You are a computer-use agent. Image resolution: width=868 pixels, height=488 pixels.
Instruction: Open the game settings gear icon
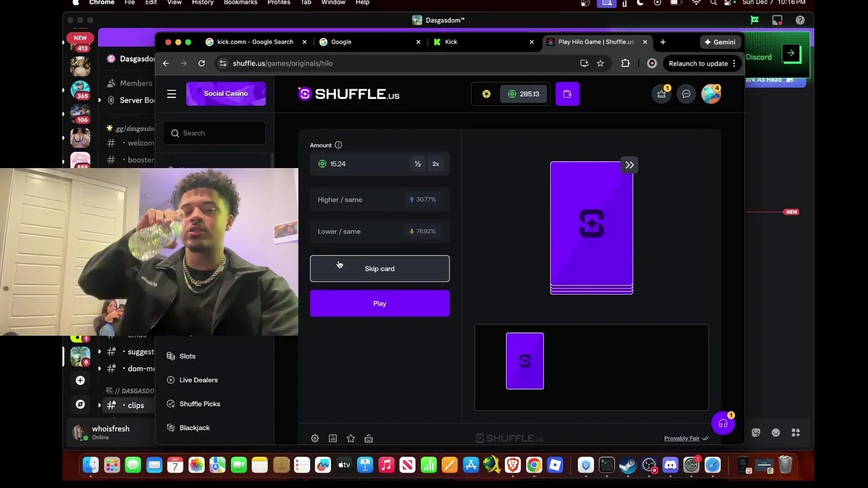[x=315, y=439]
